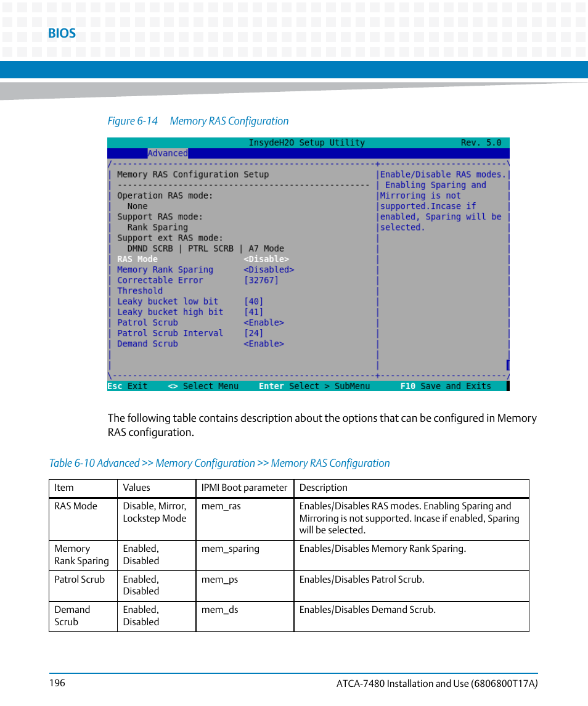Edit the [24] interval value
The image size is (588, 706).
point(253,333)
